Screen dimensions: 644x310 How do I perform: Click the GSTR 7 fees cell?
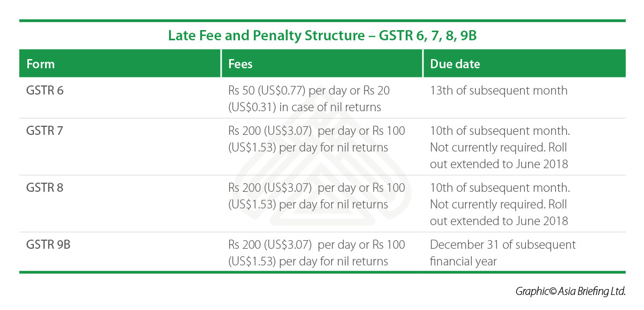pyautogui.click(x=317, y=139)
